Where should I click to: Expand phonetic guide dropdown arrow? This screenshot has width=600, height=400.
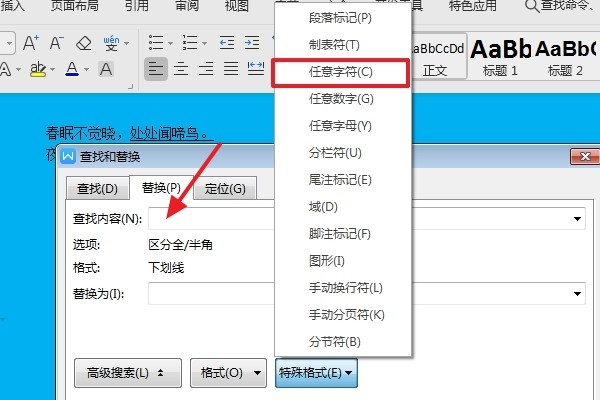tap(126, 43)
